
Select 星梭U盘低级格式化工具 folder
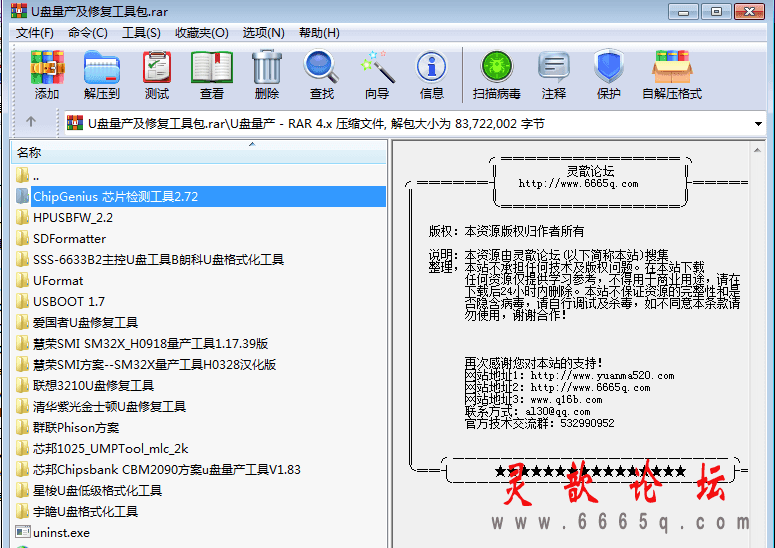[x=97, y=491]
